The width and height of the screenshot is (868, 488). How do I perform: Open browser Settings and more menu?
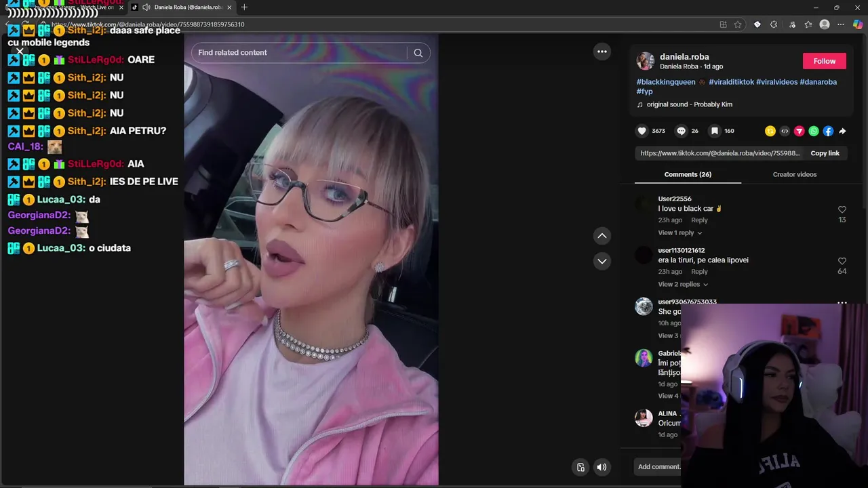tap(841, 24)
